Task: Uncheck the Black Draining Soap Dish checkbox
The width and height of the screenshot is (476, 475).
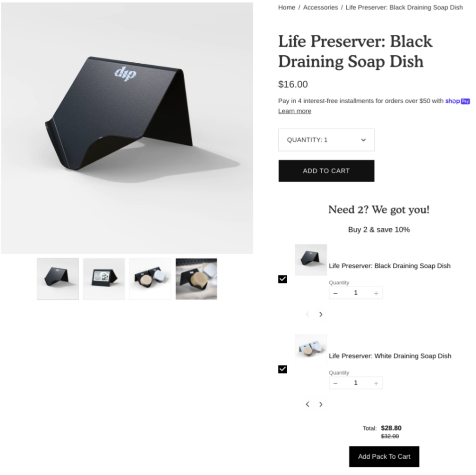Action: pos(283,279)
